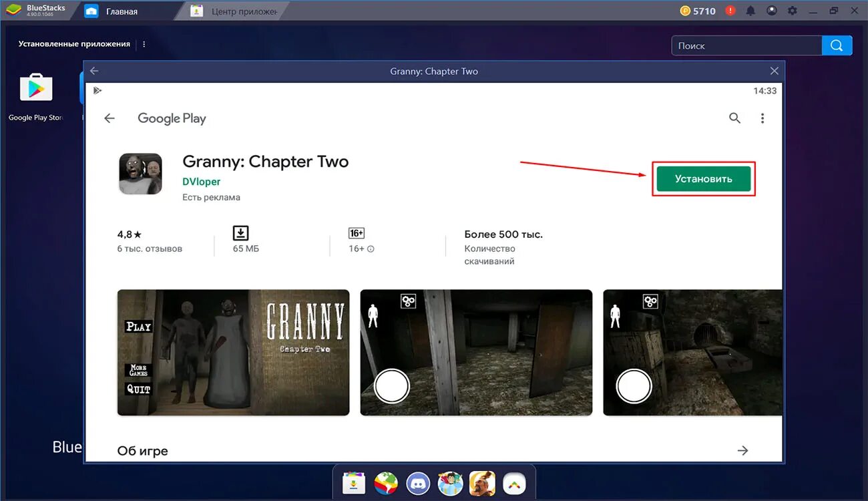Click the back arrow in Granny window title bar
The image size is (868, 501).
[x=94, y=71]
